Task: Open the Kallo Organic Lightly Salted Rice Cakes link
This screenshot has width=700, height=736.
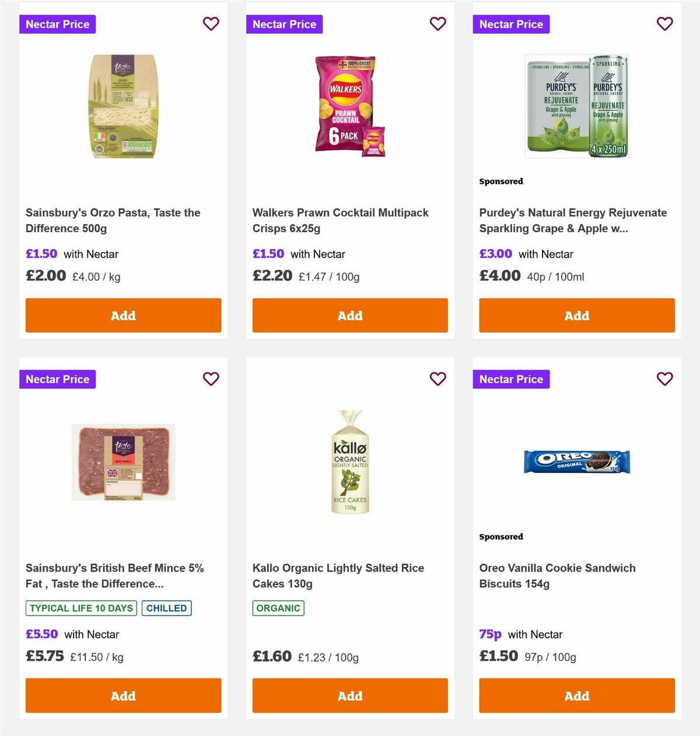Action: [x=338, y=576]
